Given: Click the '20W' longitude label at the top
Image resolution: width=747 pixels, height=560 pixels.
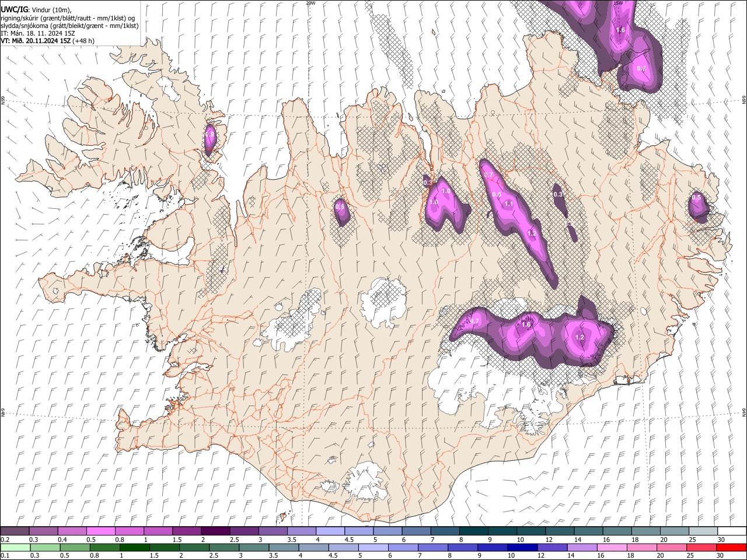Looking at the screenshot, I should click(x=310, y=3).
